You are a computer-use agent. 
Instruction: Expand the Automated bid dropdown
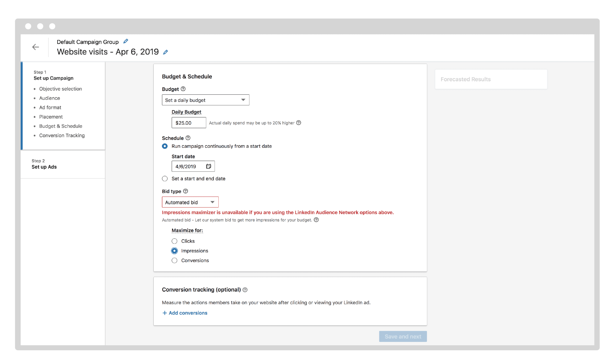point(190,202)
